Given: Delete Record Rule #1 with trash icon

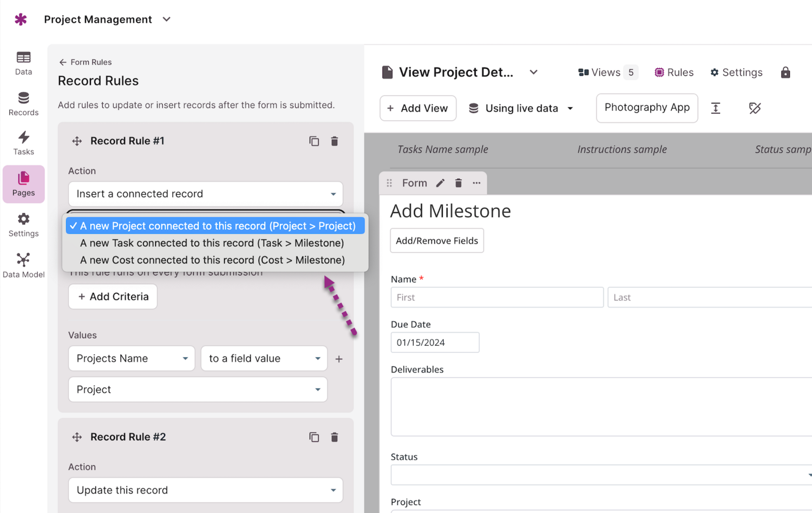Looking at the screenshot, I should click(335, 141).
